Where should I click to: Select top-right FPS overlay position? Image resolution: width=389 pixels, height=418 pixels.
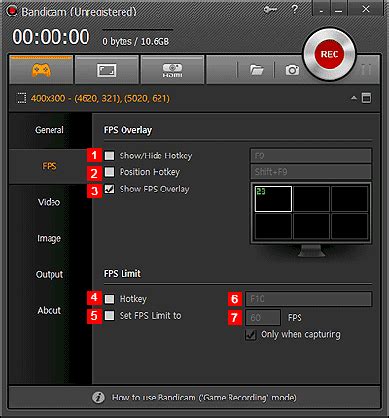pos(350,199)
